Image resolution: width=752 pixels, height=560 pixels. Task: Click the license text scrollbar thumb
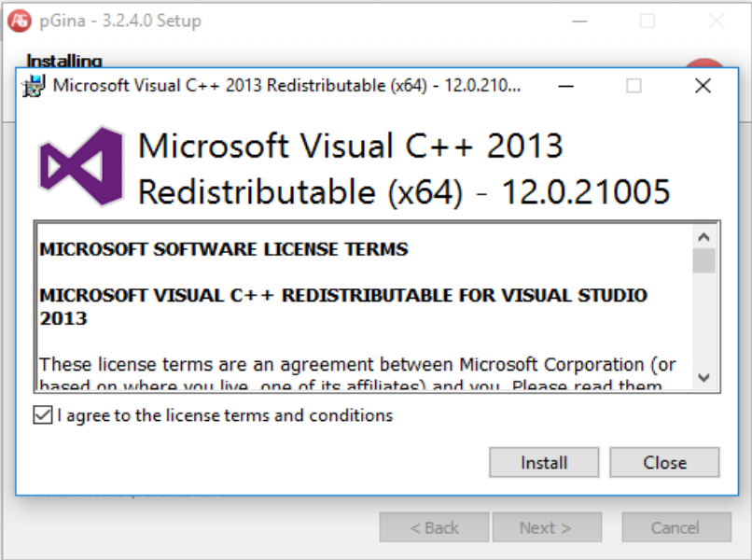point(703,261)
